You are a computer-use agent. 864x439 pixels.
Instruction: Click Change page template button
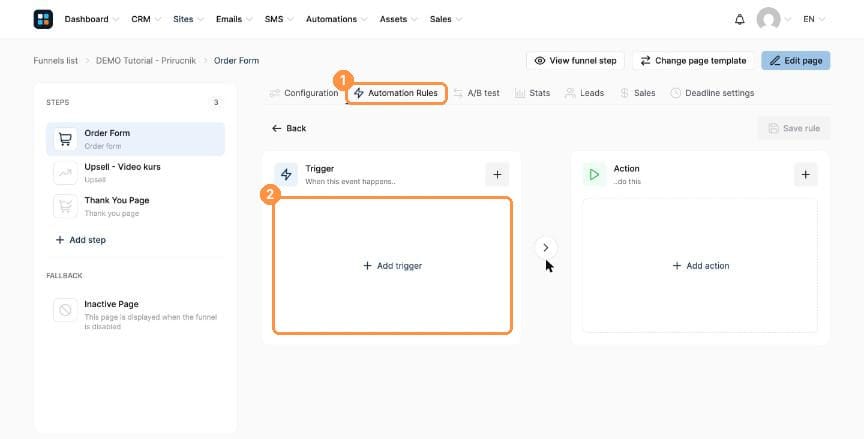click(693, 61)
